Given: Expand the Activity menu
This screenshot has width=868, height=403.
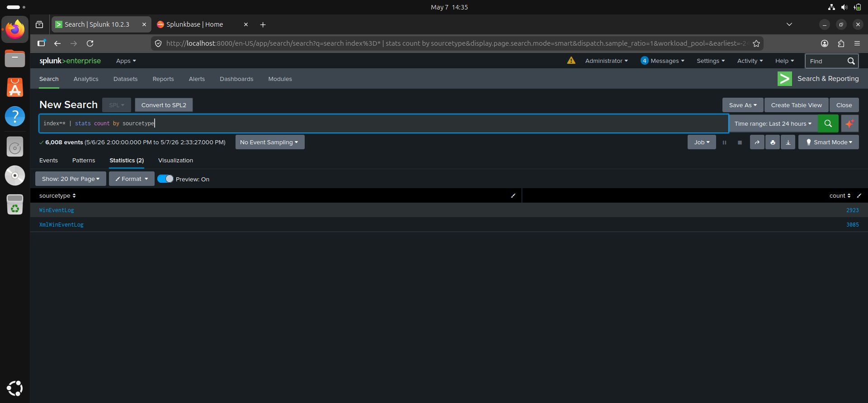Looking at the screenshot, I should (x=750, y=61).
